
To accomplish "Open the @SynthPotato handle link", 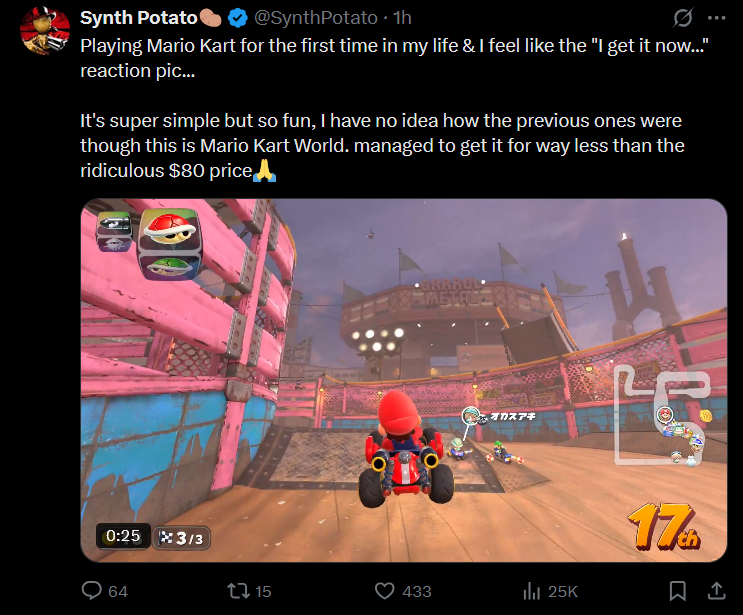I will tap(316, 18).
